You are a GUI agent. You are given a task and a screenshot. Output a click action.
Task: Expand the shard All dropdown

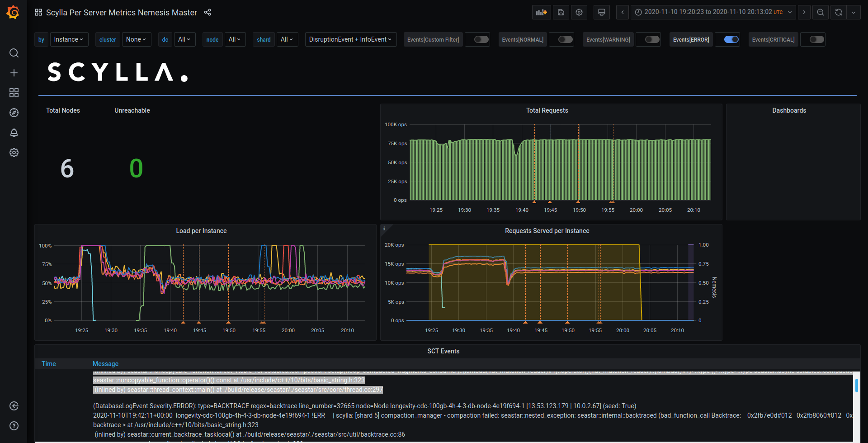point(287,39)
